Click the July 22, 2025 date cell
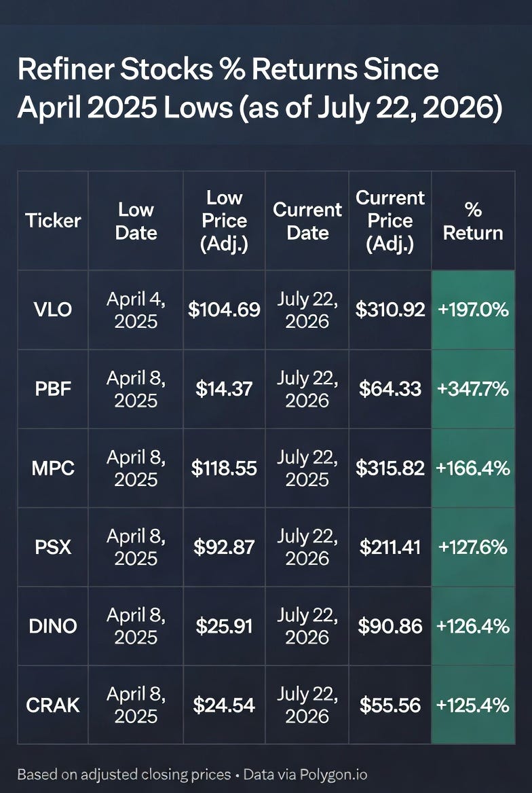 (307, 468)
